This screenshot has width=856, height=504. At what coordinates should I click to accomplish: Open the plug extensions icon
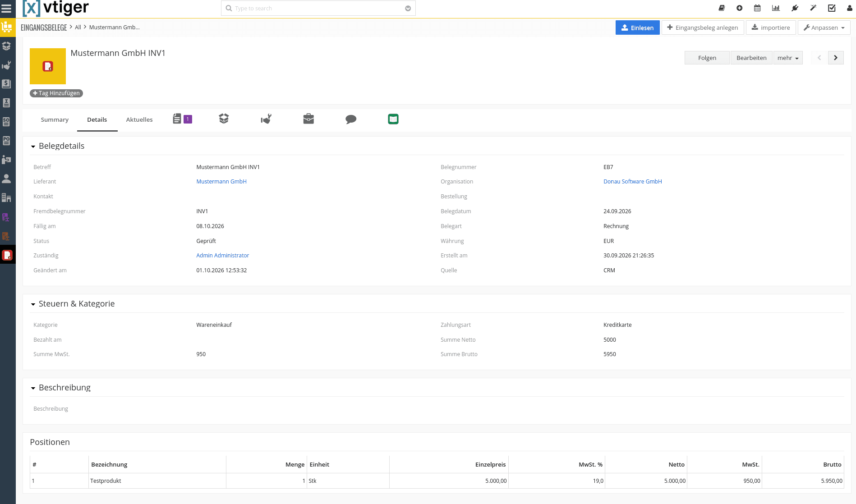(x=795, y=8)
